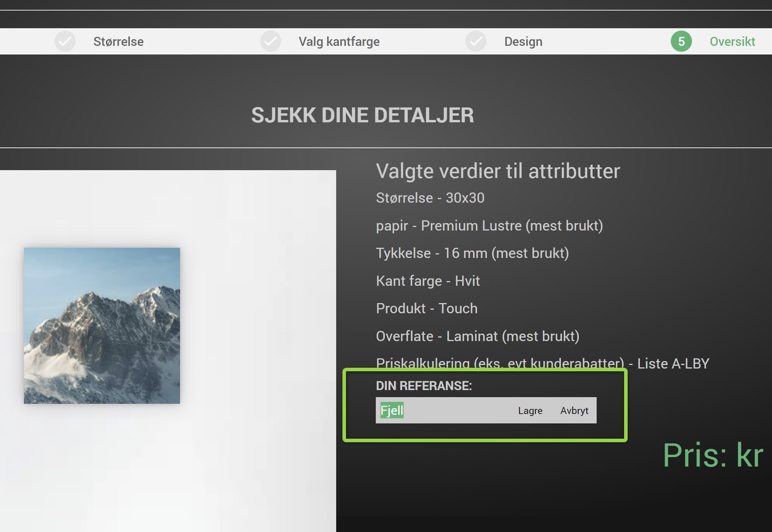Click the mountain preview image
Image resolution: width=772 pixels, height=532 pixels.
click(102, 325)
